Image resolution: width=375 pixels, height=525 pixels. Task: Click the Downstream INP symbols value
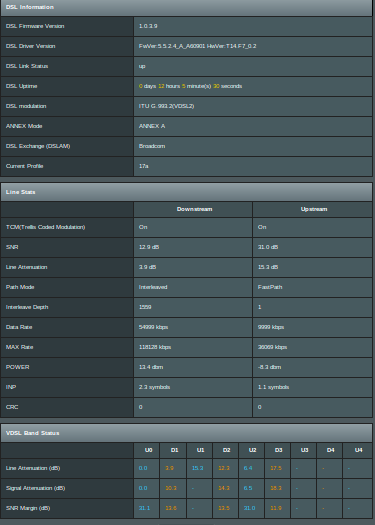pos(154,387)
